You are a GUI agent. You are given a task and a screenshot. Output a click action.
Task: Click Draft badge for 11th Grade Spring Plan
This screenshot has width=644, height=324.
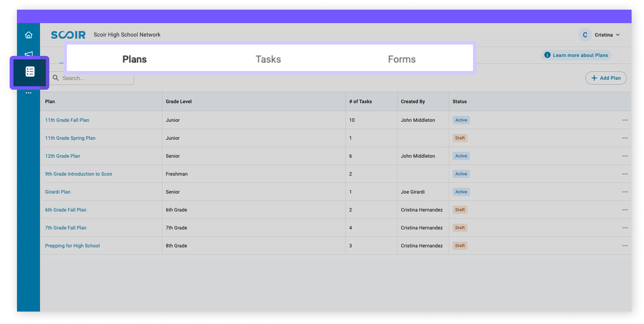pos(460,138)
